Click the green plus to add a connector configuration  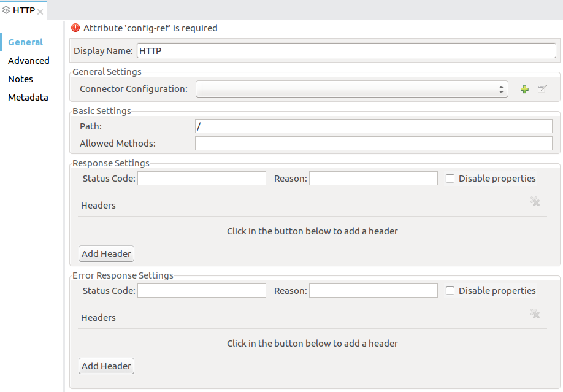coord(524,89)
